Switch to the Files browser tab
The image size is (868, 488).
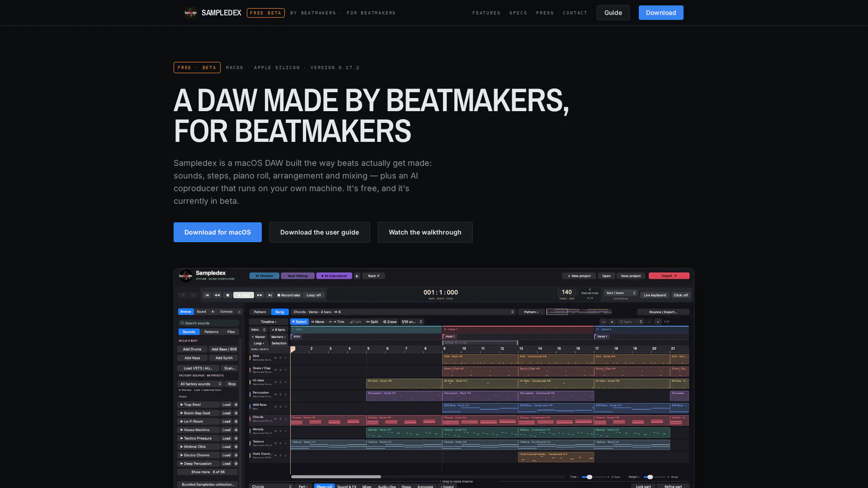pyautogui.click(x=231, y=332)
